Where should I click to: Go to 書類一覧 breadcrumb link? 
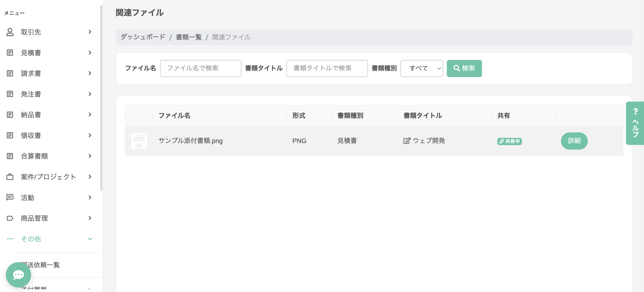189,37
